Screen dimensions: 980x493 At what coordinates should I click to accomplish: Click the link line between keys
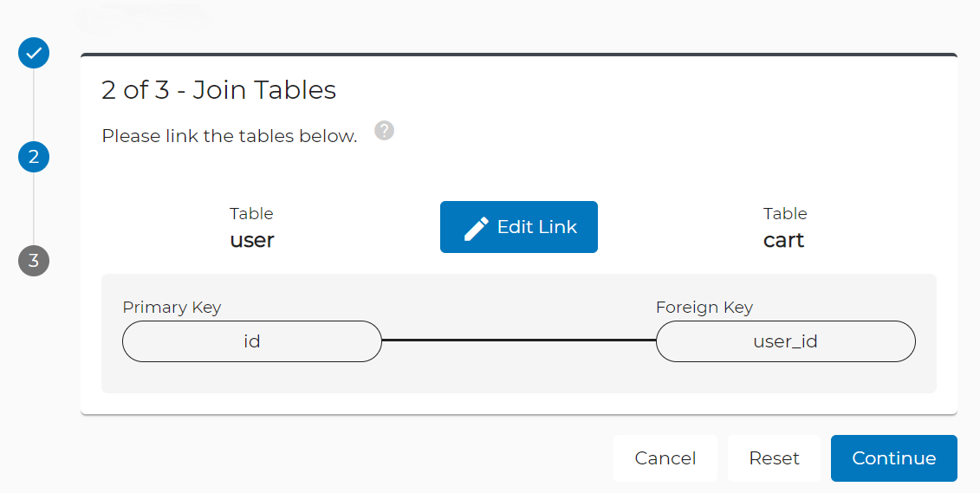[x=519, y=341]
